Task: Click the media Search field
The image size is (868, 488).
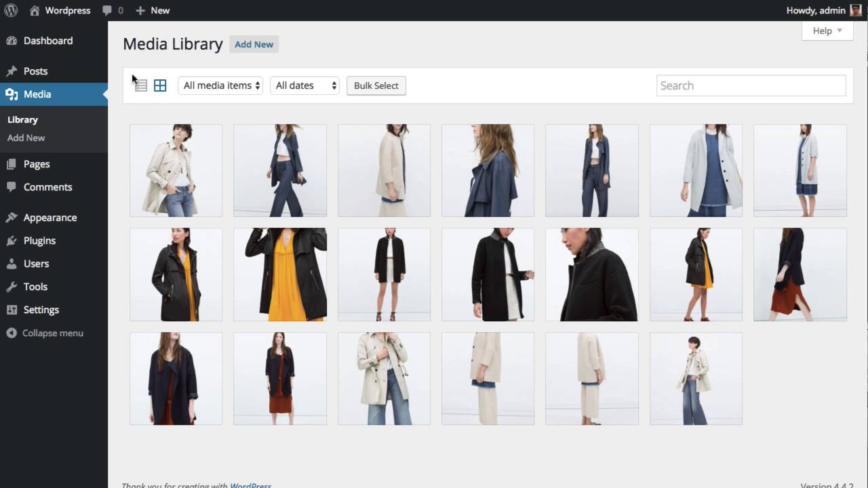Action: point(751,85)
